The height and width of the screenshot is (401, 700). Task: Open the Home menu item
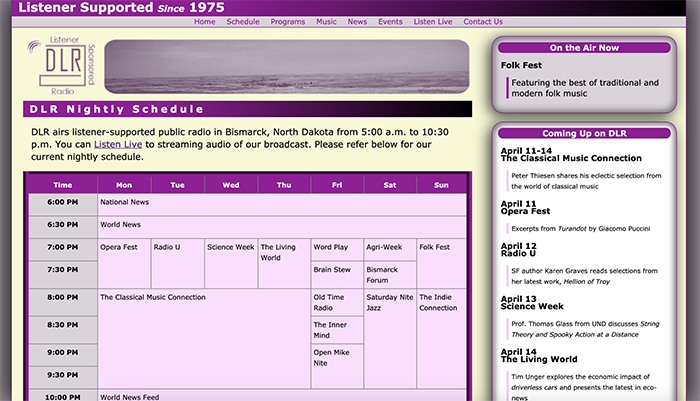click(204, 21)
